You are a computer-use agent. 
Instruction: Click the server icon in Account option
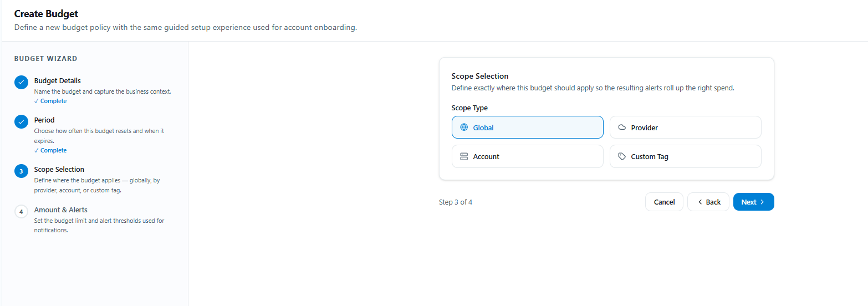464,156
